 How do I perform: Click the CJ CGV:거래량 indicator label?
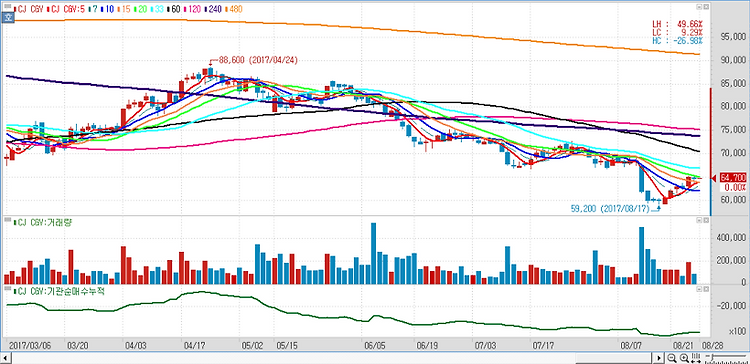coord(44,222)
